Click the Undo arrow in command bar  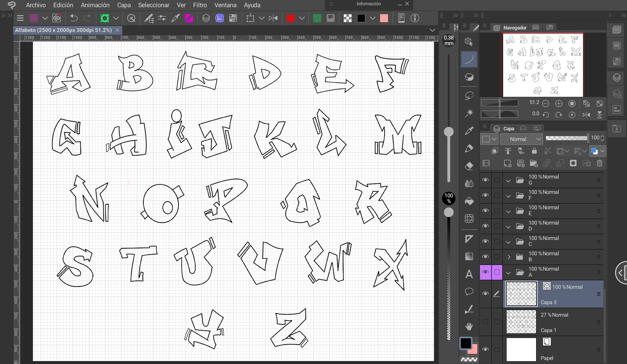pos(74,18)
